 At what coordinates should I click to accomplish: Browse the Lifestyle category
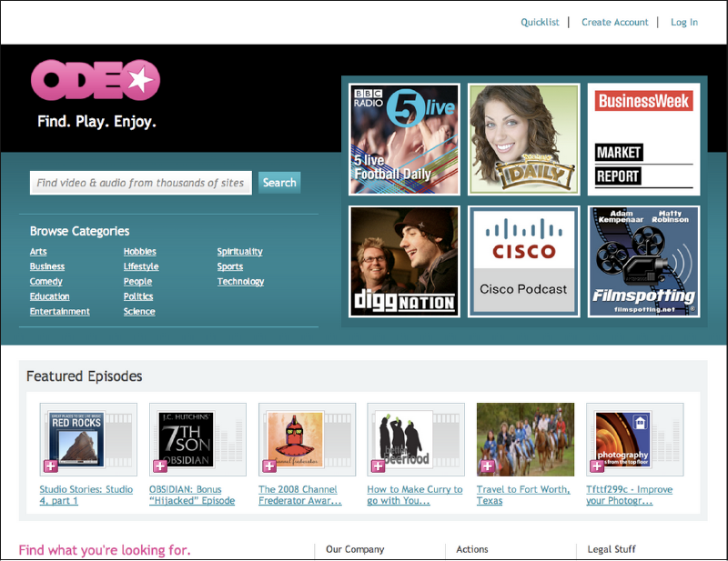coord(141,266)
